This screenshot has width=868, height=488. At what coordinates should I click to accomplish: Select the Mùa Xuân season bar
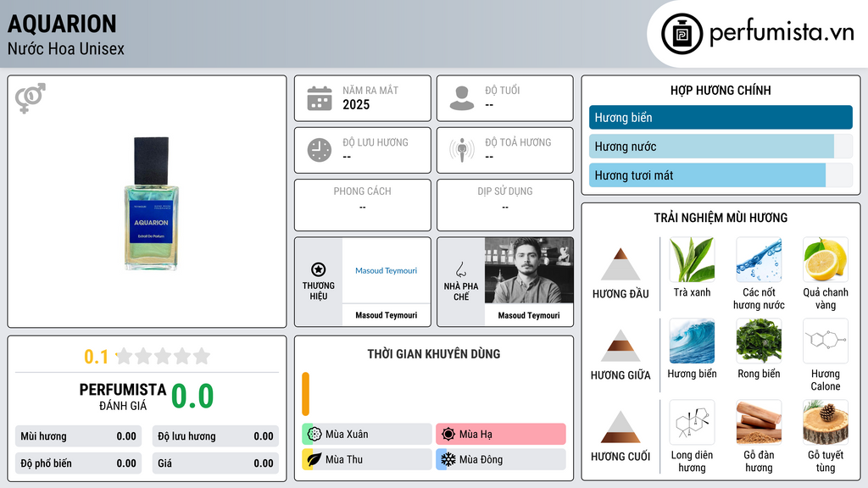coord(367,434)
